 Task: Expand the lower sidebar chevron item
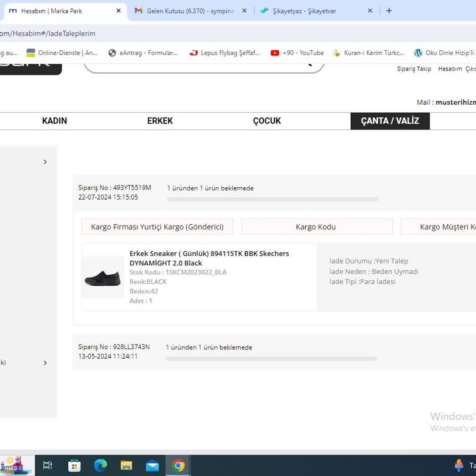click(x=45, y=363)
